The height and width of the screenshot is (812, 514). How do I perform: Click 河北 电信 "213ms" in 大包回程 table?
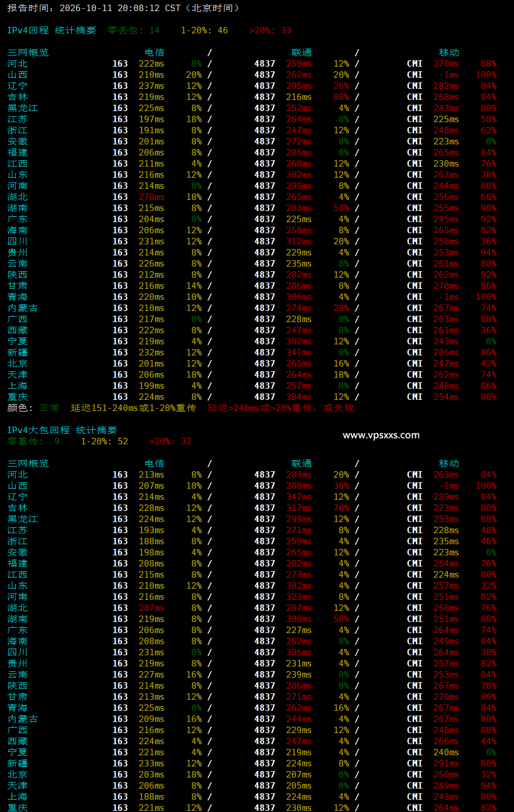[x=151, y=475]
